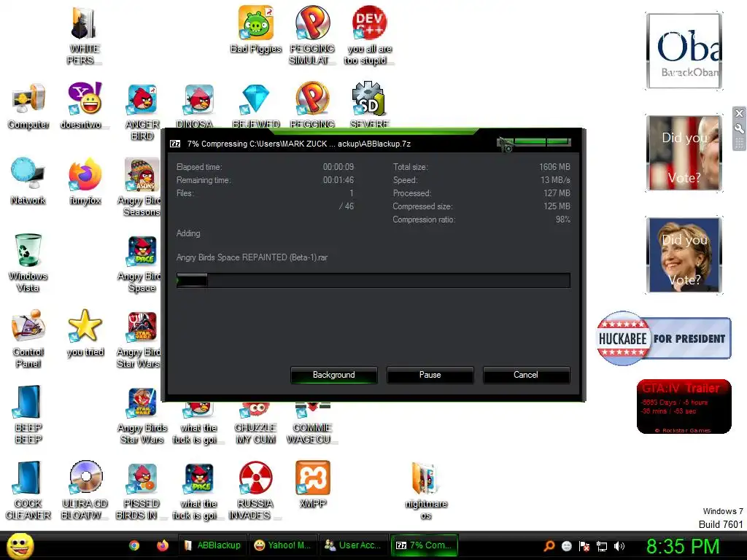Screen dimensions: 747x560
Task: Pause the compression
Action: click(x=430, y=375)
